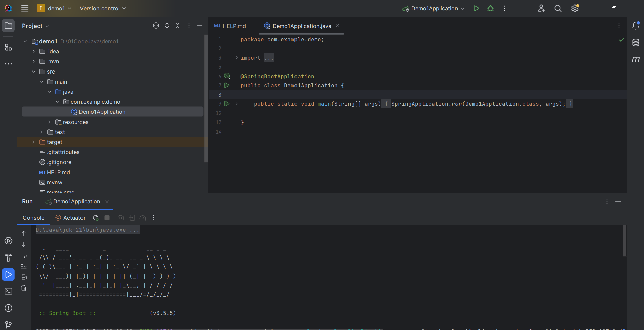Open Run panel options menu
This screenshot has height=330, width=644.
coord(607,201)
